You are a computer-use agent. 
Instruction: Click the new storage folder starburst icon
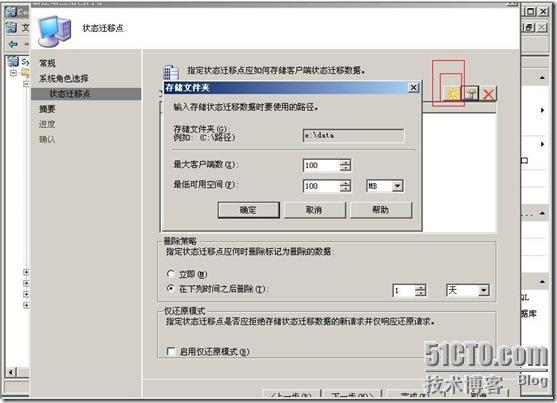point(453,94)
